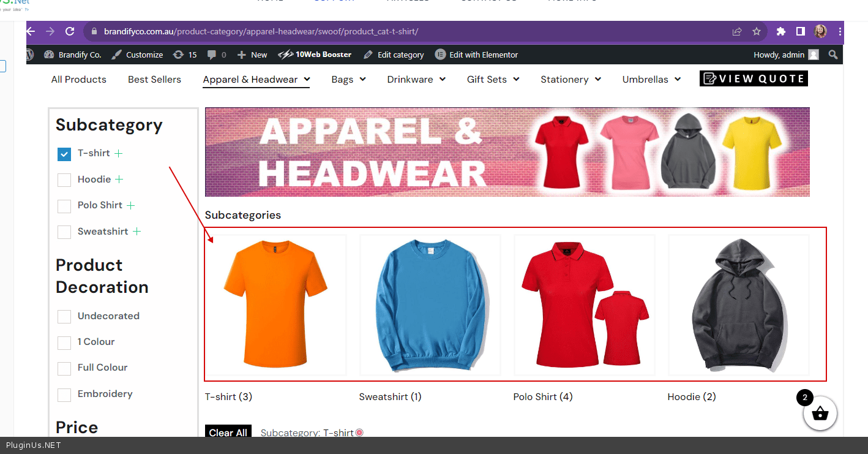
Task: Expand the Hoodie subcategory plus sign
Action: click(x=119, y=180)
